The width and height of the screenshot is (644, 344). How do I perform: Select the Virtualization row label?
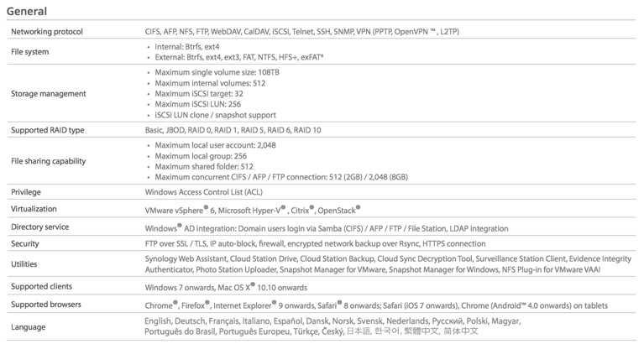[x=34, y=209]
